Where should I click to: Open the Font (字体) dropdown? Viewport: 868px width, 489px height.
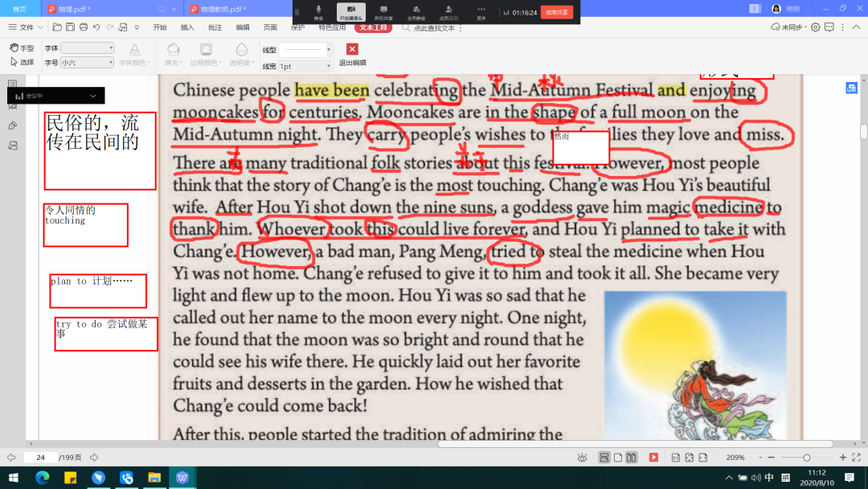click(x=88, y=48)
